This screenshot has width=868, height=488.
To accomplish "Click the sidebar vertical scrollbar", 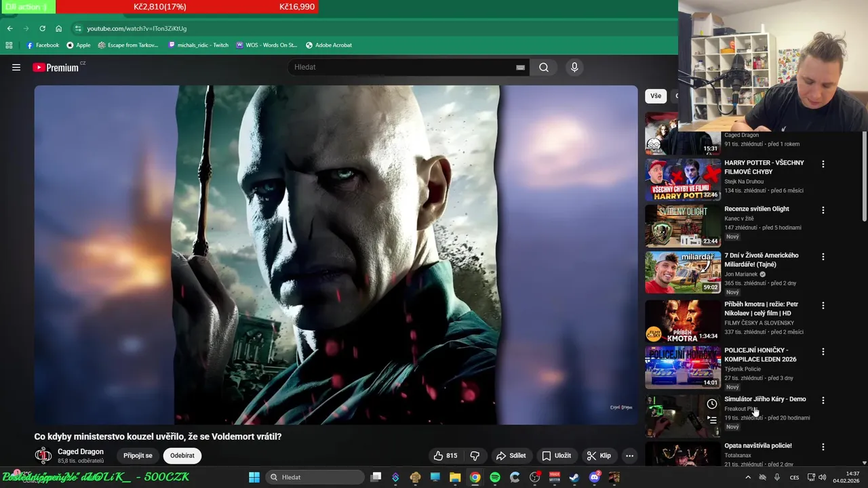I will 864,176.
